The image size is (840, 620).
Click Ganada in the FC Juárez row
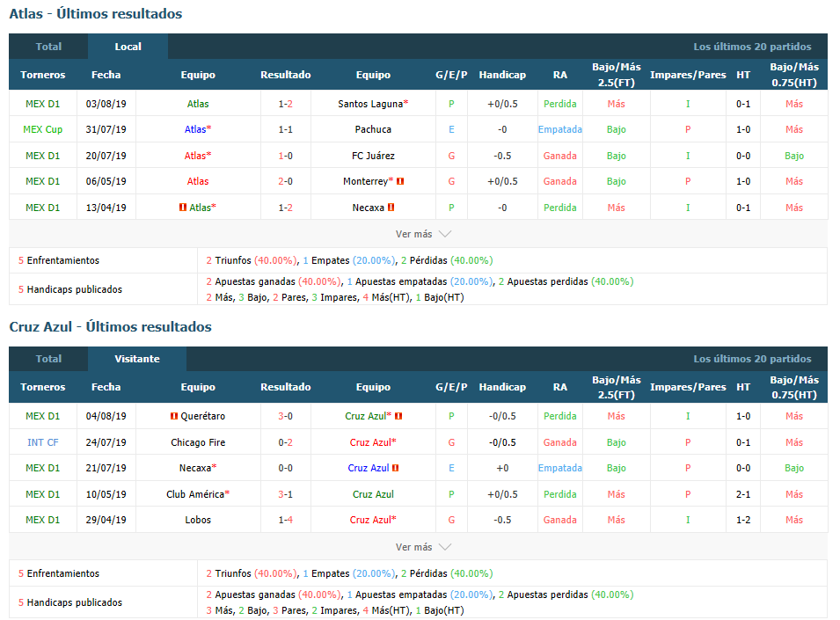[559, 156]
